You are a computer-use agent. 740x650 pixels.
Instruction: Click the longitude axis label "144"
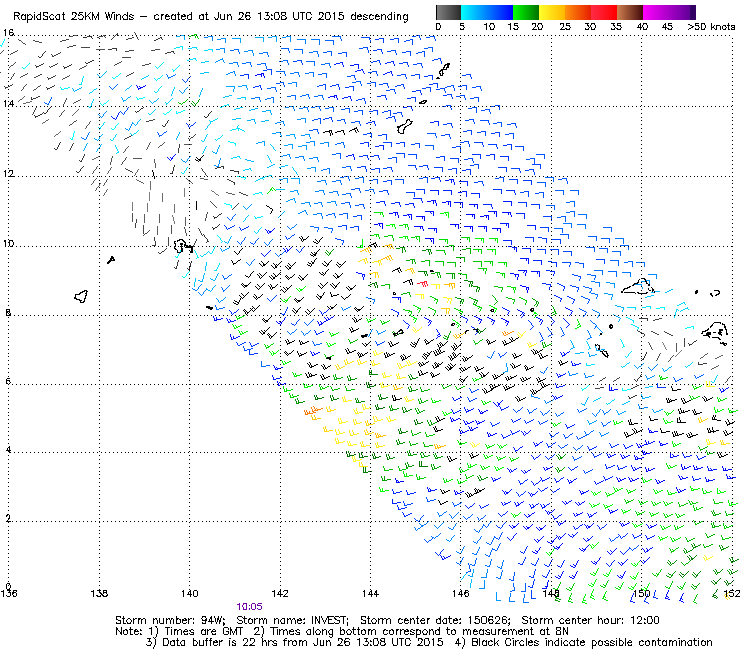tap(370, 593)
